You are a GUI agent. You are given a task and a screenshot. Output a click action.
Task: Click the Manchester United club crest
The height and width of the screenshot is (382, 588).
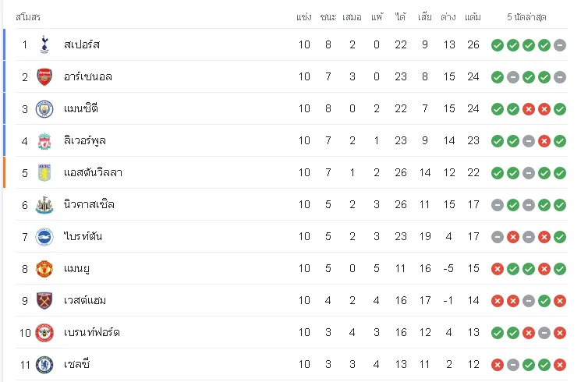coord(44,269)
